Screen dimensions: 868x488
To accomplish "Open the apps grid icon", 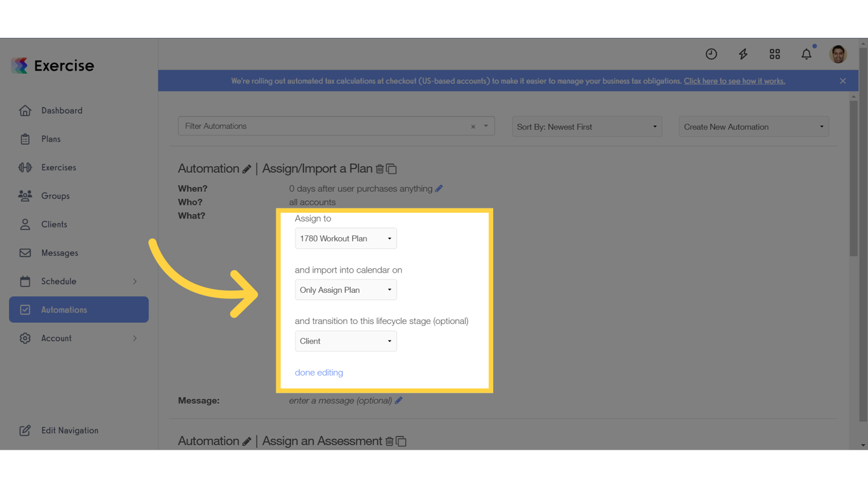I will click(775, 54).
